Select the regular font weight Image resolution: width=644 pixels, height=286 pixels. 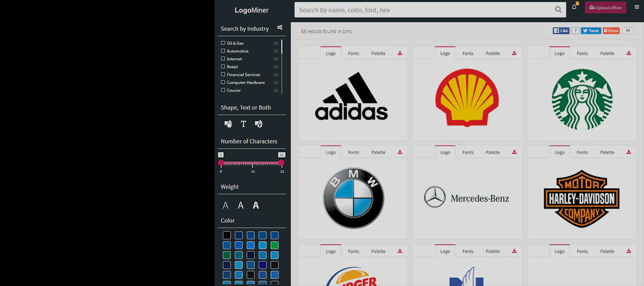pyautogui.click(x=240, y=205)
